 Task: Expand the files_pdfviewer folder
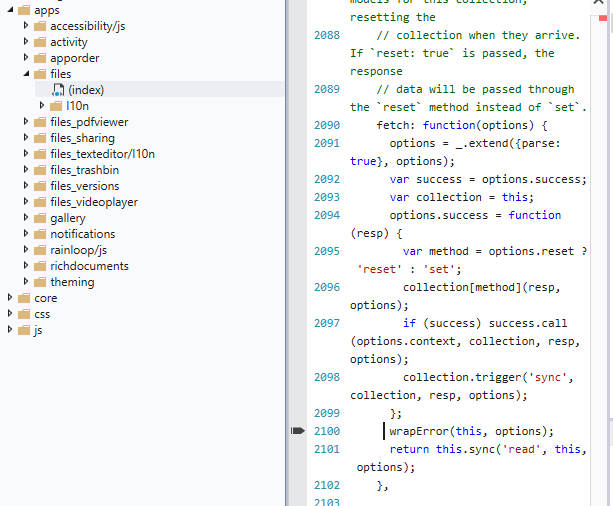[x=26, y=122]
